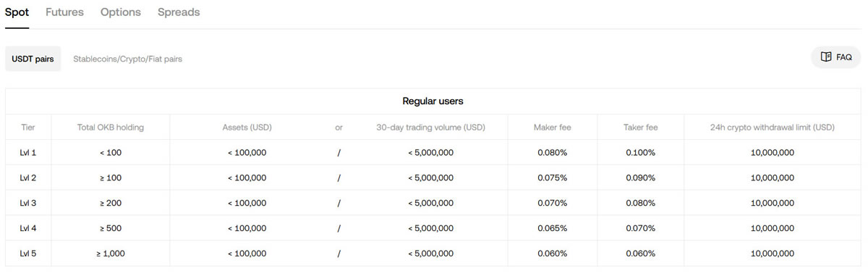The image size is (868, 276).
Task: Click the 0.090% taker fee value
Action: (x=640, y=177)
